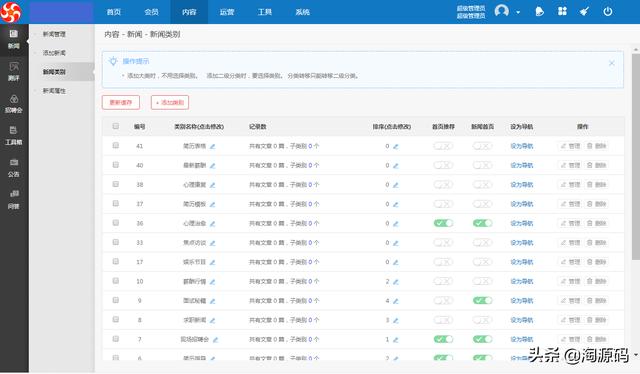Click 删除 button for row 40

[x=596, y=165]
